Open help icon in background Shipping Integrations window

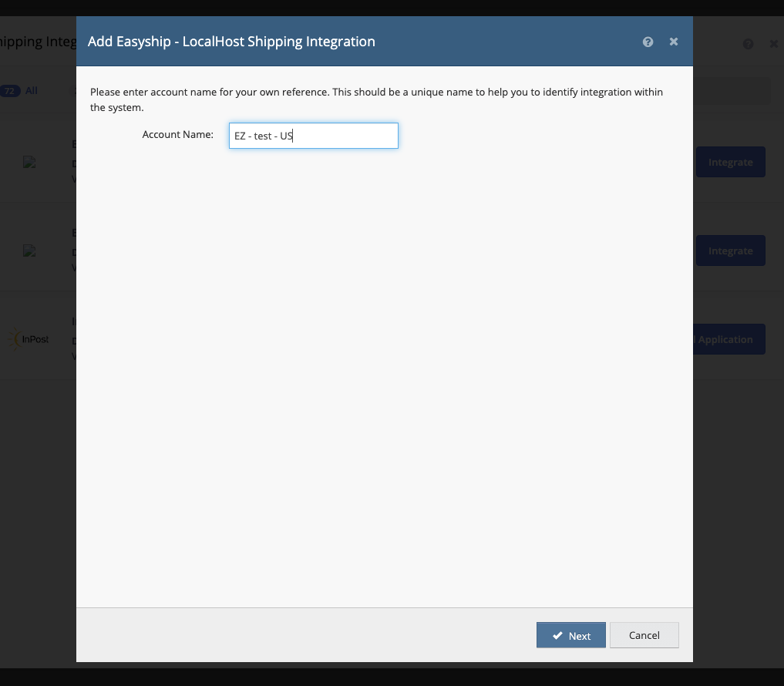(x=748, y=44)
